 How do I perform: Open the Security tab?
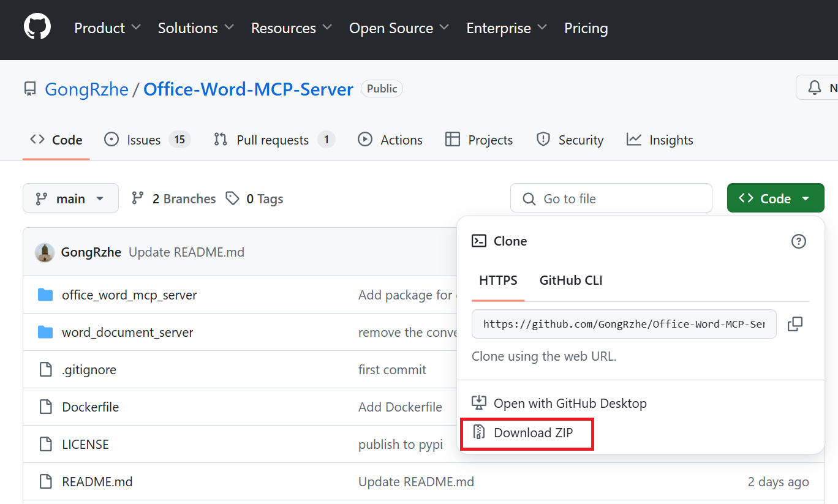[x=570, y=140]
